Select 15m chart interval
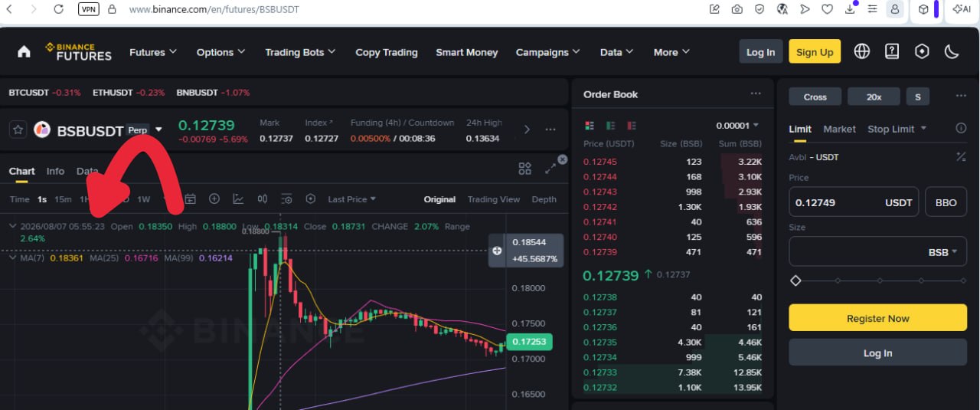This screenshot has width=980, height=410. 63,199
